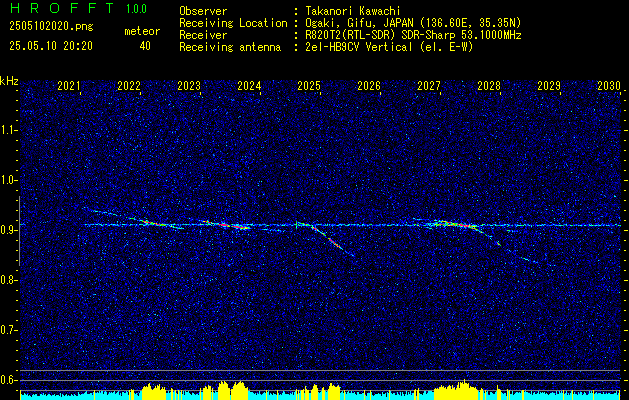Screen dimensions: 629x400
Task: Click the 2024 time marker
Action: pos(249,86)
